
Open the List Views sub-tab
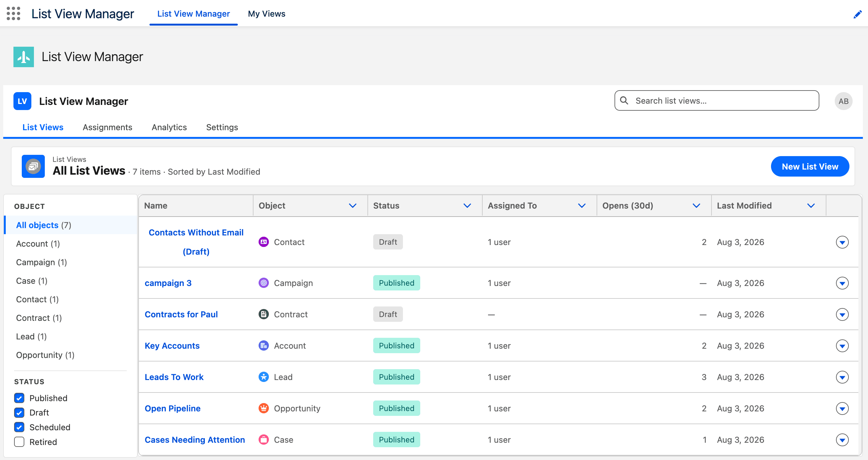(x=43, y=127)
